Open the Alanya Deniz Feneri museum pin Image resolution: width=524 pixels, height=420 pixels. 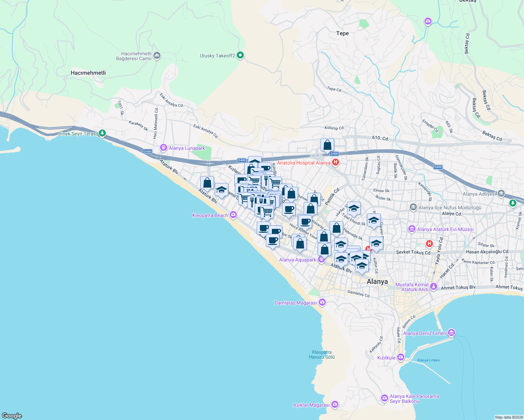(x=451, y=332)
